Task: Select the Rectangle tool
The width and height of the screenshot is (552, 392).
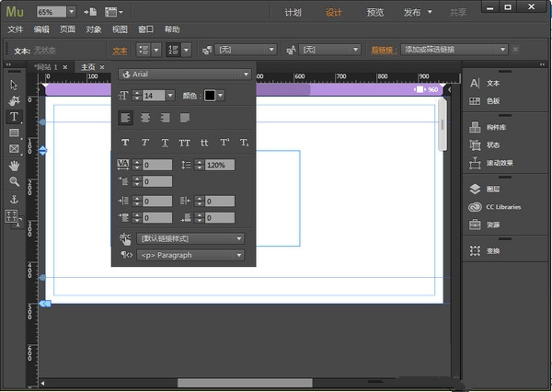Action: pos(14,133)
